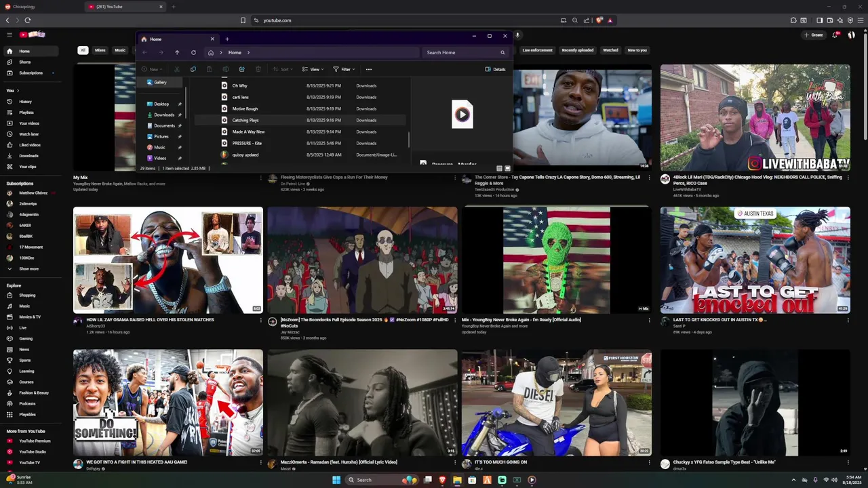868x488 pixels.
Task: Expand breadcrumb chevron after Home
Action: click(x=248, y=52)
